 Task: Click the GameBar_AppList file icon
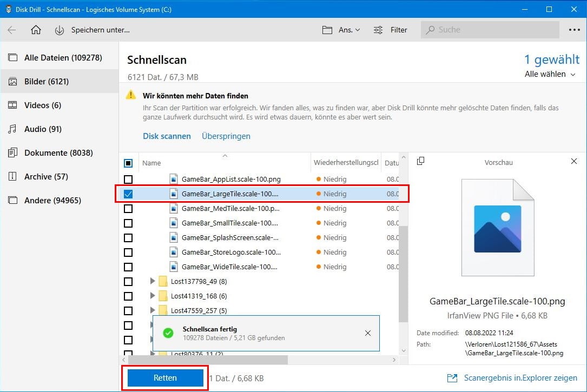pyautogui.click(x=173, y=179)
